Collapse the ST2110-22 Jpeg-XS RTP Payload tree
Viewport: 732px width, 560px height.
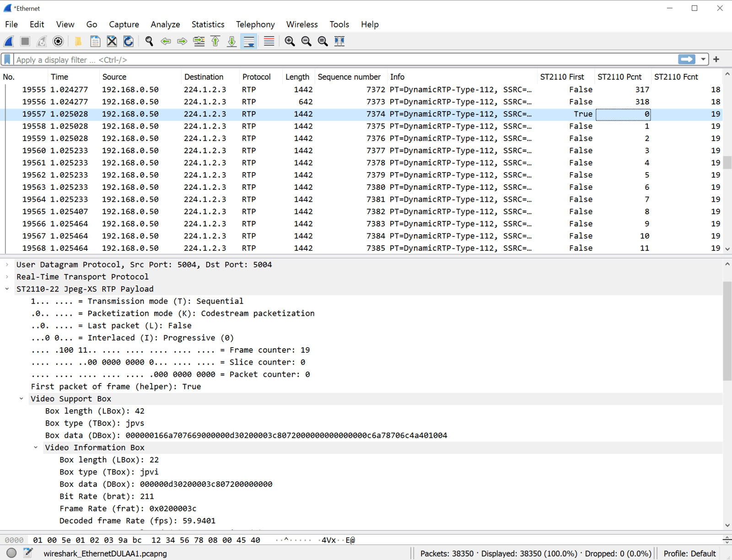click(7, 289)
